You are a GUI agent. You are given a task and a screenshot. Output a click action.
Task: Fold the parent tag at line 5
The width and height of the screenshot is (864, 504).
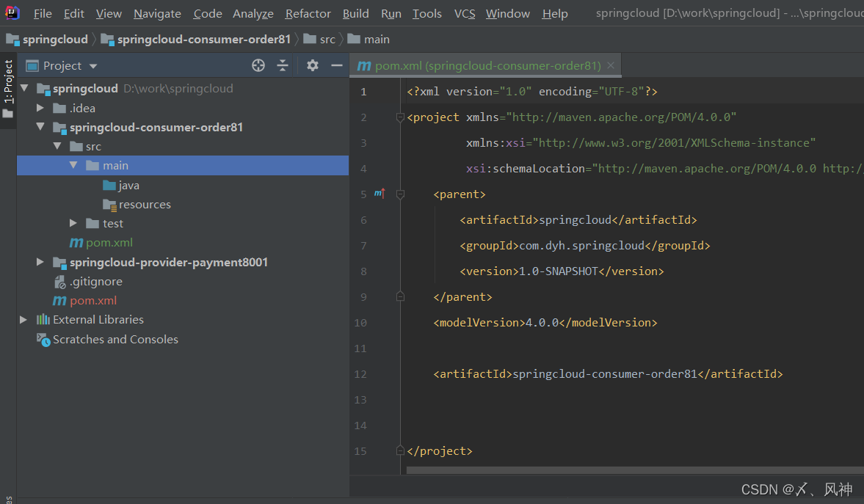tap(401, 194)
